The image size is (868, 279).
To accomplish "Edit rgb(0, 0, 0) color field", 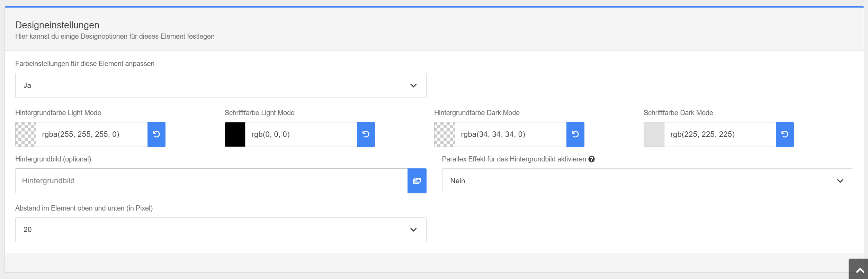I will [301, 134].
